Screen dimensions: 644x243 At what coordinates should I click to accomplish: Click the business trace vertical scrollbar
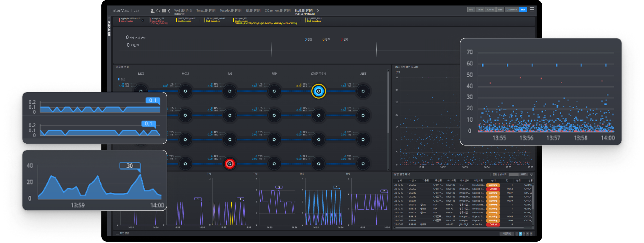388,102
